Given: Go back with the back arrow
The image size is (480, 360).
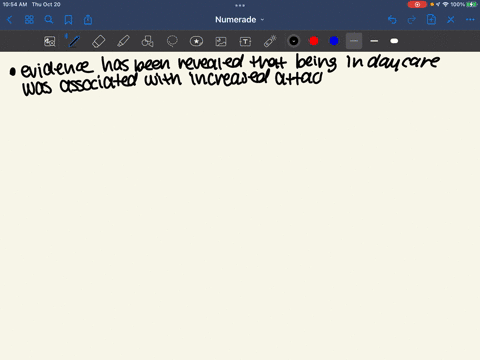Looking at the screenshot, I should pos(9,20).
